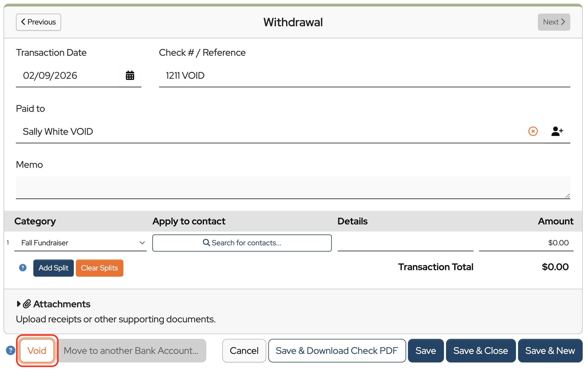The height and width of the screenshot is (371, 588).
Task: Expand the Attachments section triangle
Action: coord(19,304)
